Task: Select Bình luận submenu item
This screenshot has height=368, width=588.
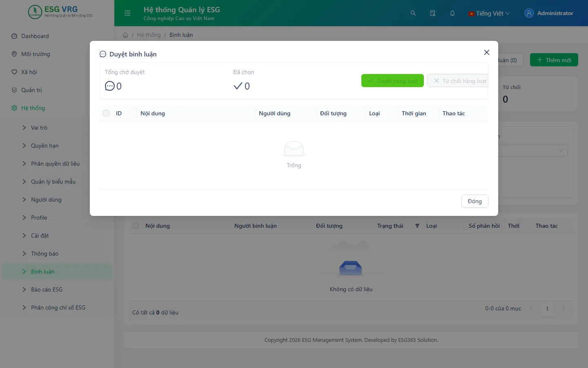Action: coord(57,272)
